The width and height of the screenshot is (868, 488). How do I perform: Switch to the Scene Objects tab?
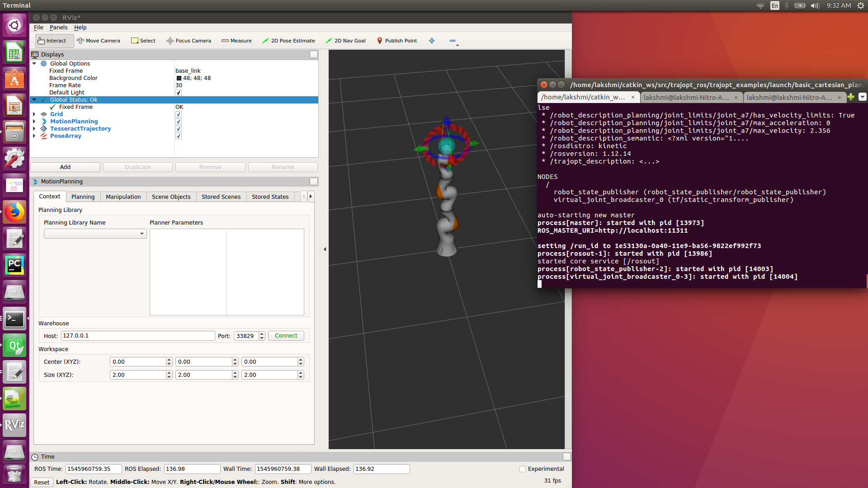[171, 197]
